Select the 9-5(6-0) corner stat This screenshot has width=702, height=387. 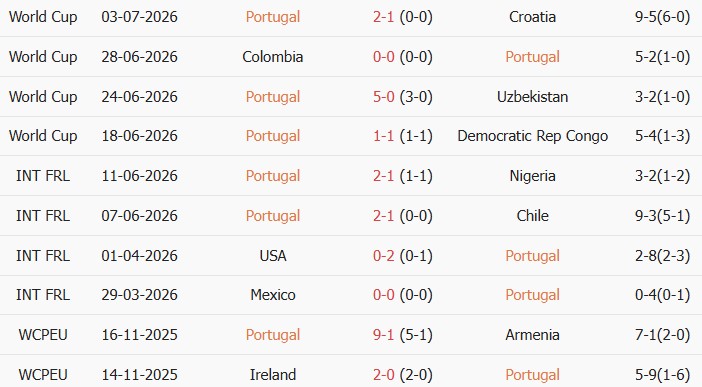coord(662,17)
